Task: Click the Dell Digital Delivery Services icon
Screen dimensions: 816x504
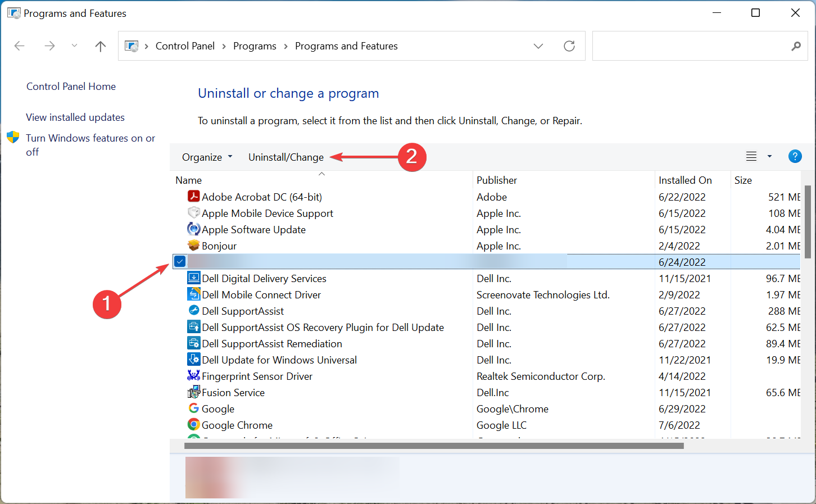Action: pyautogui.click(x=193, y=278)
